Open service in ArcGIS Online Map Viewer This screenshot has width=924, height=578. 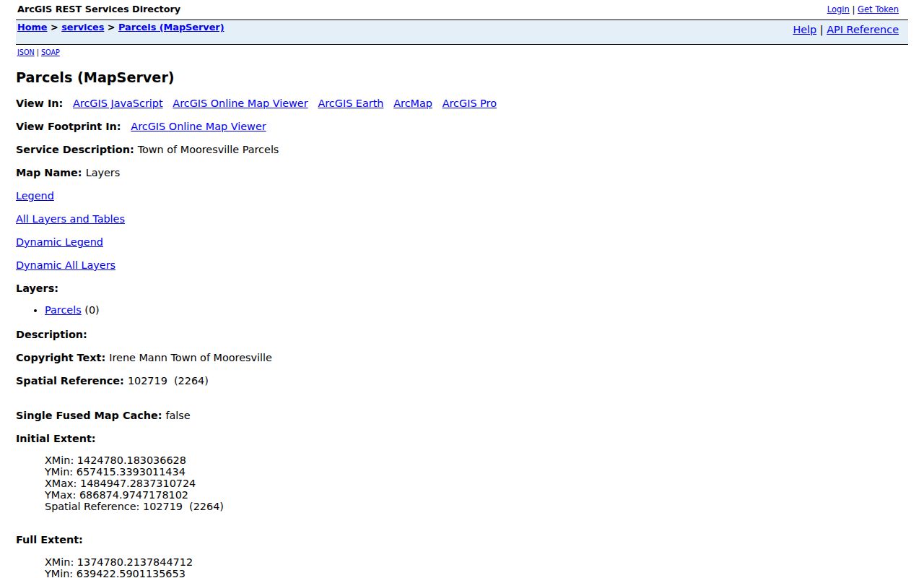[x=240, y=103]
